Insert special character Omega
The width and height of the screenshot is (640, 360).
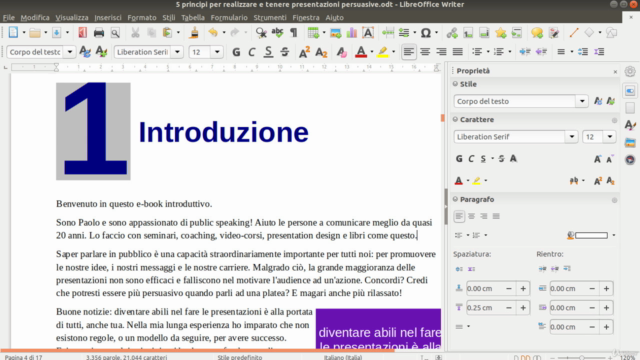(x=426, y=33)
